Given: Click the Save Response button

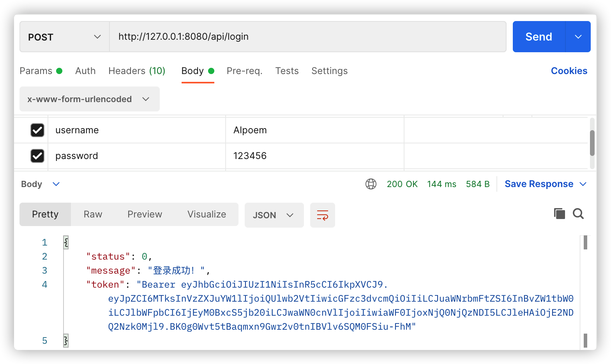Looking at the screenshot, I should [x=539, y=184].
